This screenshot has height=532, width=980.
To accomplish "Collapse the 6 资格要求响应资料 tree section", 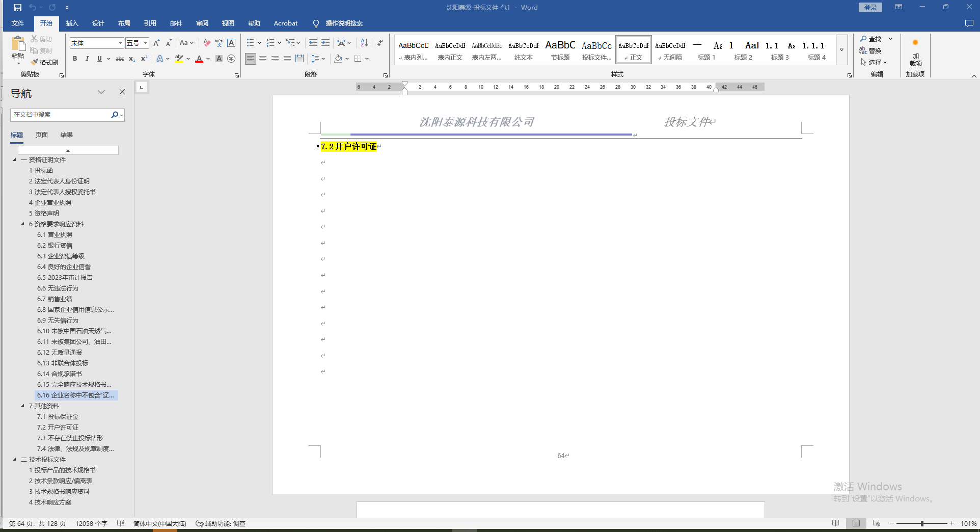I will 22,224.
